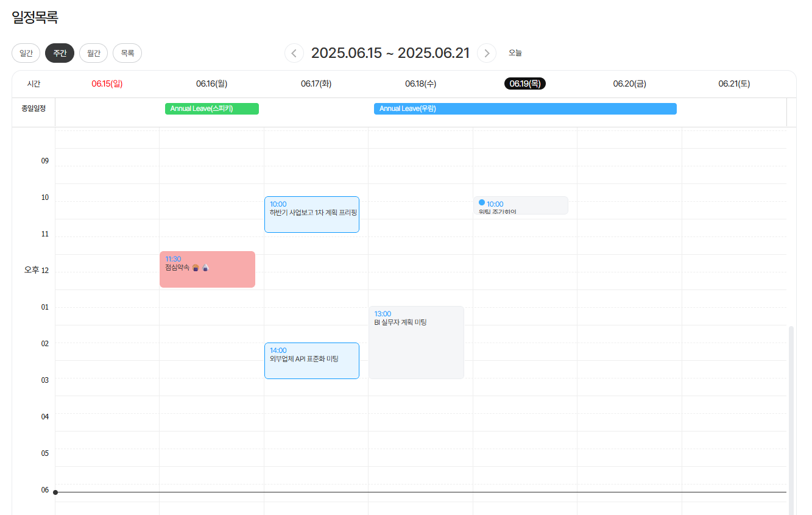Show the 목록 list view
The width and height of the screenshot is (812, 515).
click(x=127, y=53)
